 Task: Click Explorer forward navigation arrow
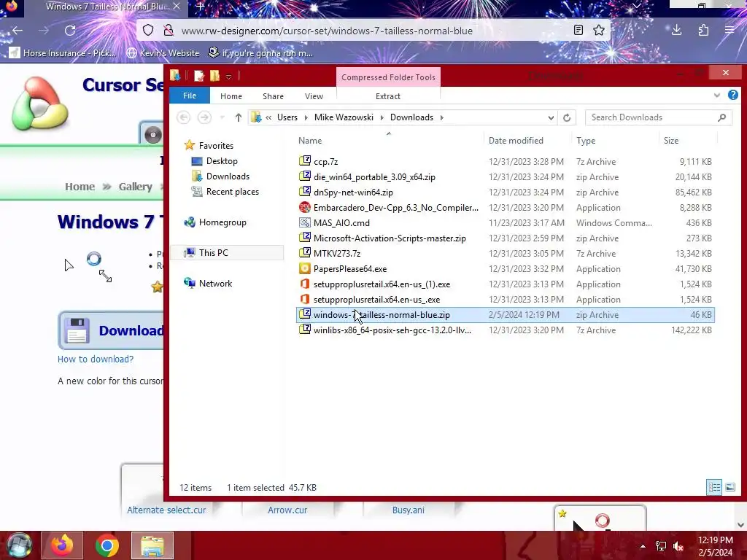[x=204, y=117]
